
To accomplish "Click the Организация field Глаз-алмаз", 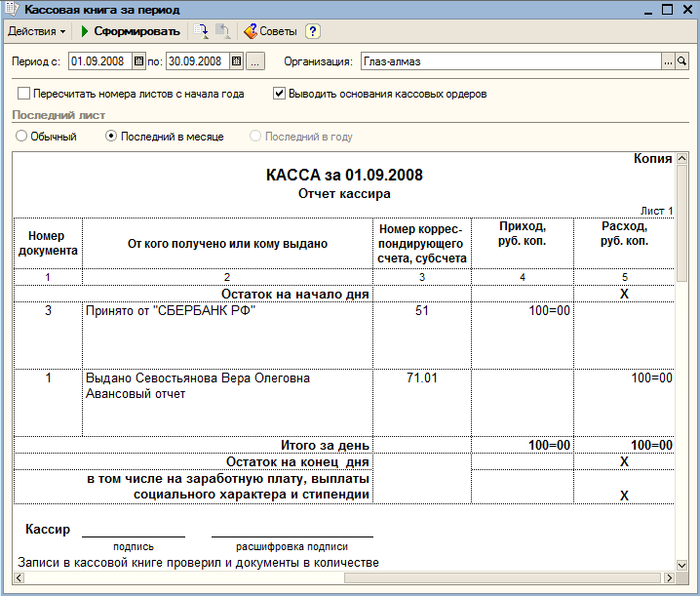I will click(x=511, y=61).
